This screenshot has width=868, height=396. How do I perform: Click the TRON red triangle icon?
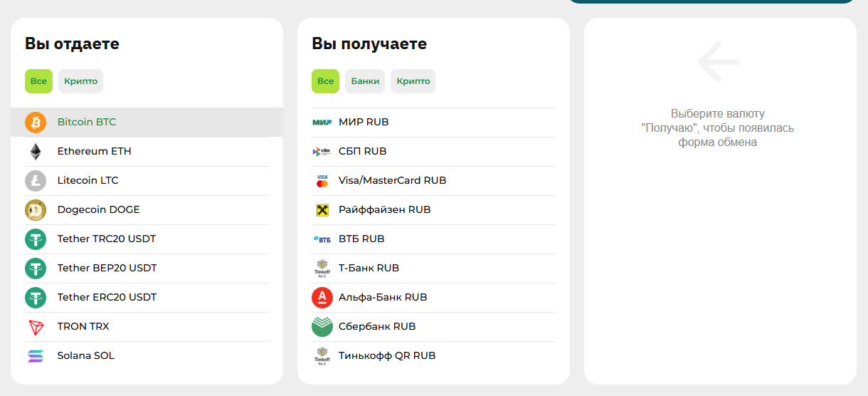tap(36, 327)
